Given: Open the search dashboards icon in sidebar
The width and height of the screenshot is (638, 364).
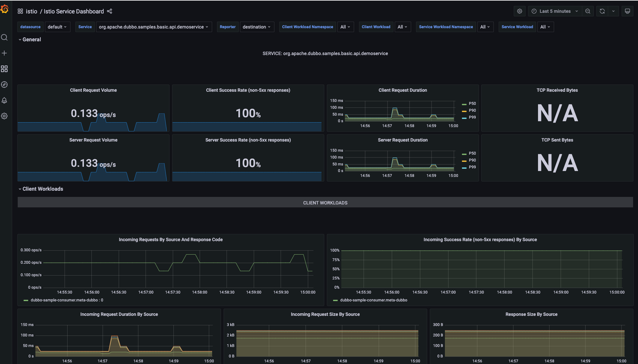Looking at the screenshot, I should point(4,37).
